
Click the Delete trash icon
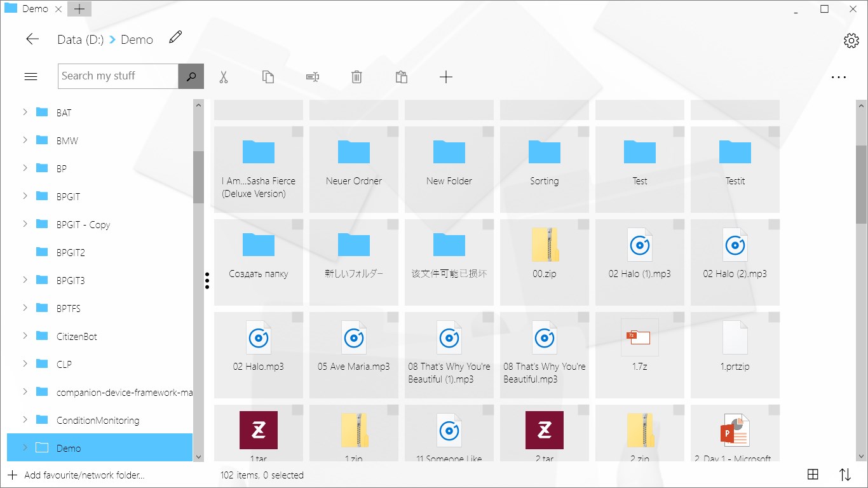coord(356,76)
